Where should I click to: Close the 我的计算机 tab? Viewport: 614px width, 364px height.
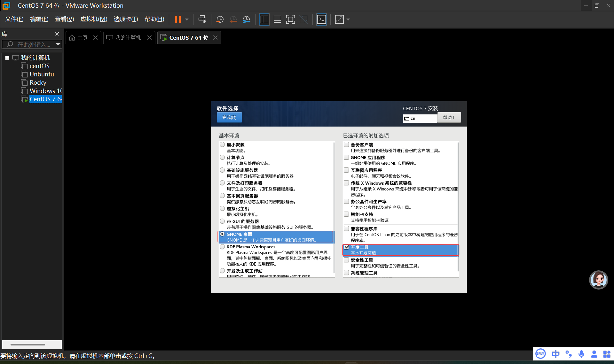pyautogui.click(x=149, y=38)
